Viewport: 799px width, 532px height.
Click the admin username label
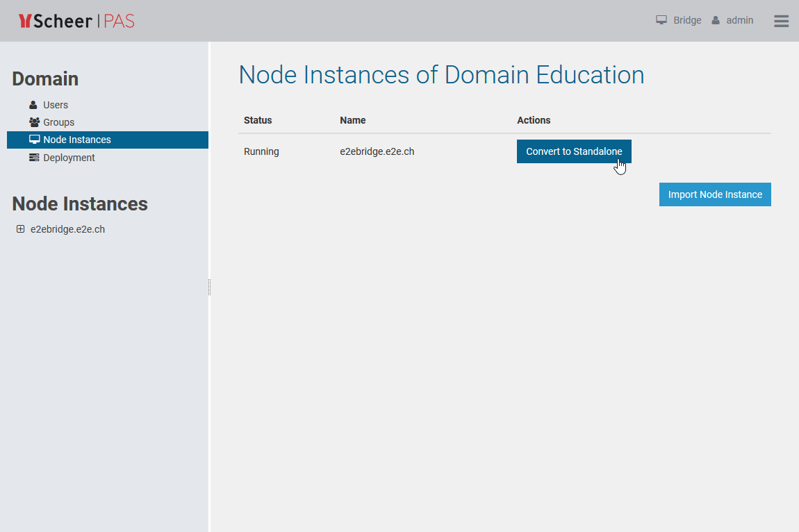(x=741, y=20)
